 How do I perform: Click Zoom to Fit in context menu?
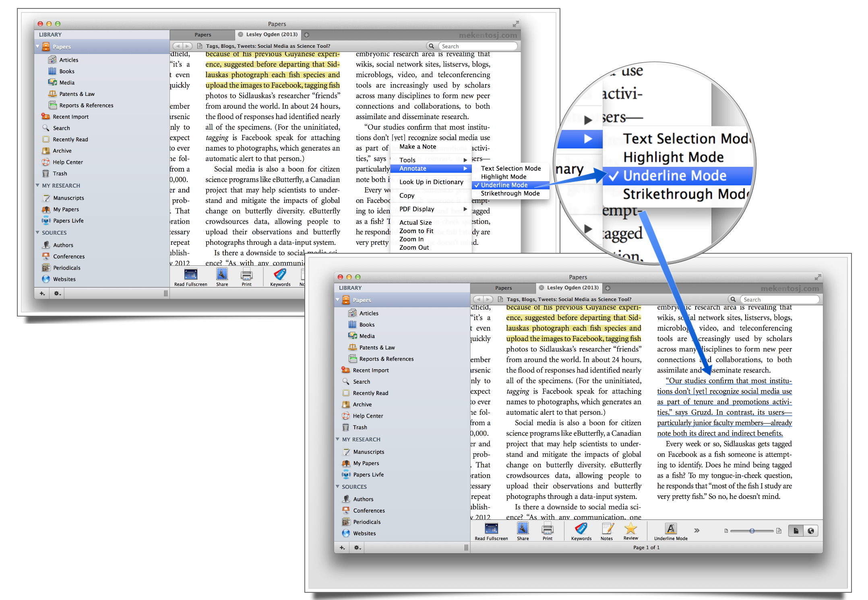click(416, 231)
